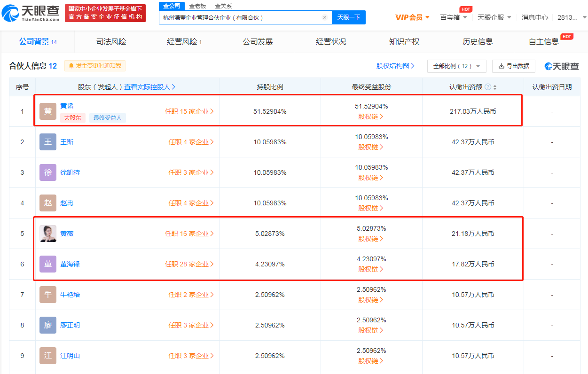Click the 最终受益人 tag under 黄韬
This screenshot has height=374, width=588.
pyautogui.click(x=108, y=118)
